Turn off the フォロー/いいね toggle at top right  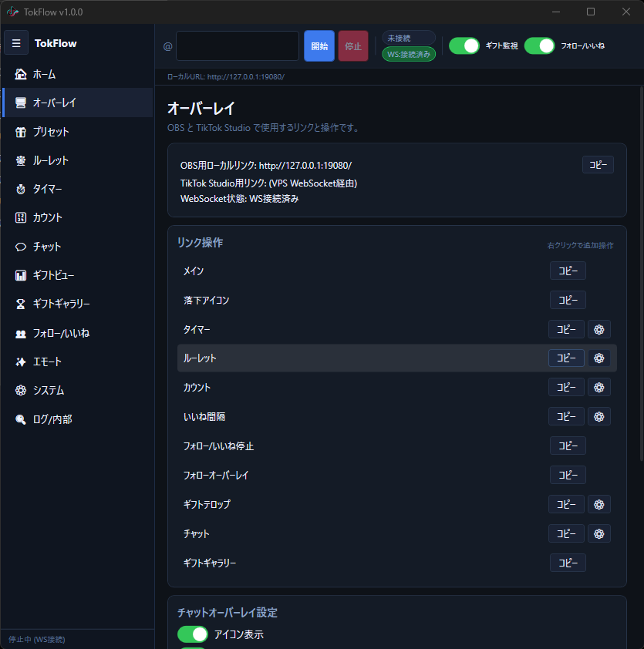(x=539, y=46)
